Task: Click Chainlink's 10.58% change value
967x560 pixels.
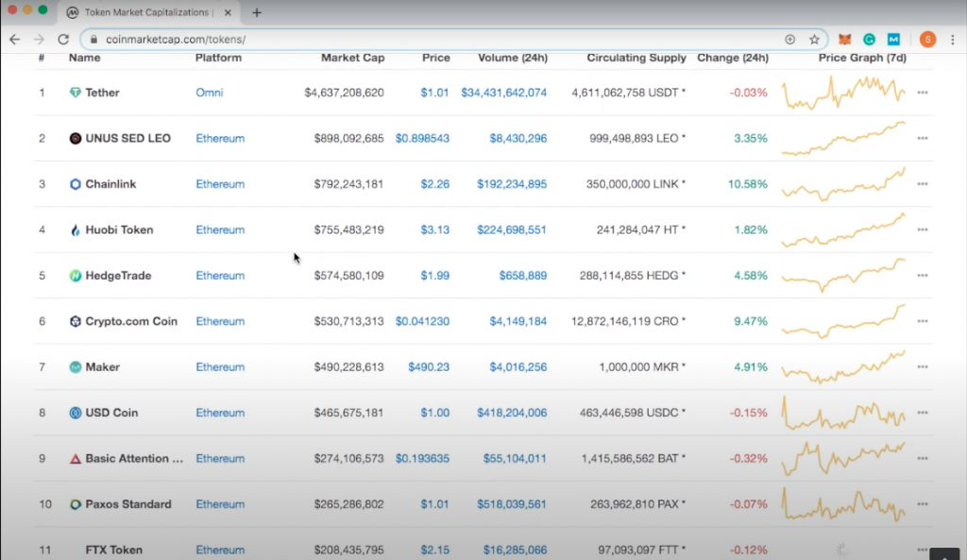Action: click(x=748, y=184)
